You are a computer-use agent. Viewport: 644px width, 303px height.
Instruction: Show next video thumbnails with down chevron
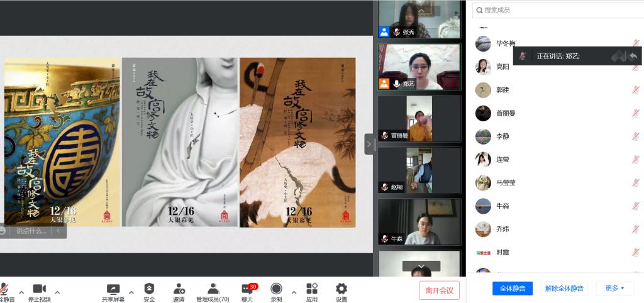[421, 266]
